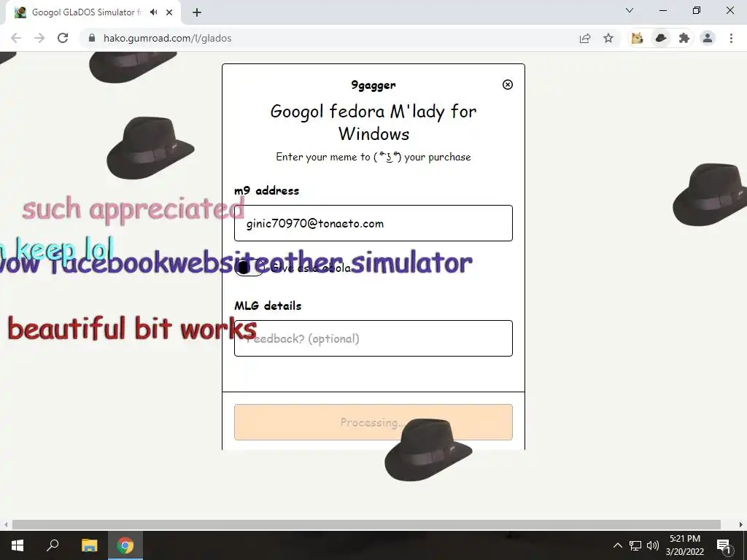Viewport: 747px width, 560px height.
Task: Click the 'Googol fedora M'lady for Windows' heading
Action: coord(373,122)
